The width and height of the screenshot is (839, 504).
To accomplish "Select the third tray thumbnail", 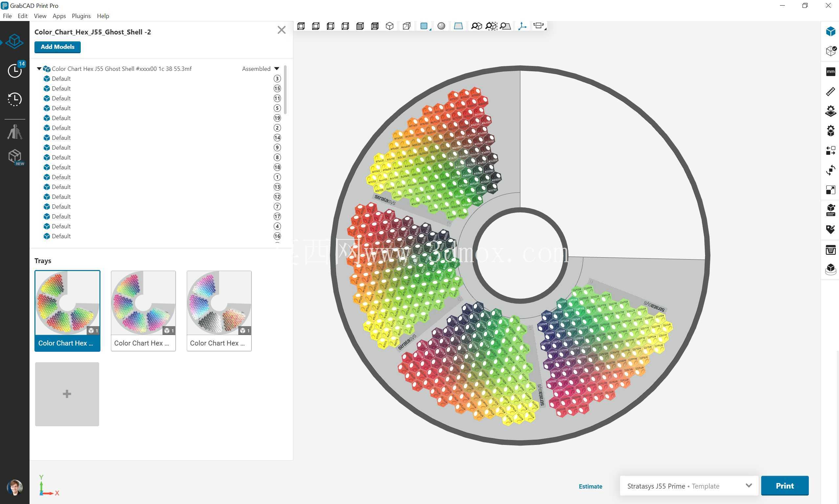I will tap(219, 311).
